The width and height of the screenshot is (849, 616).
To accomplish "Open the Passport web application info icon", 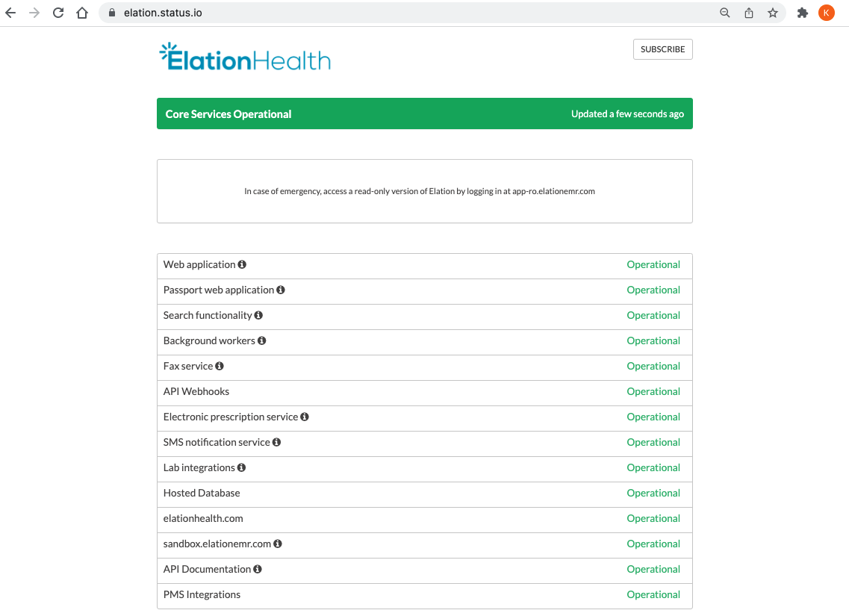I will click(280, 289).
